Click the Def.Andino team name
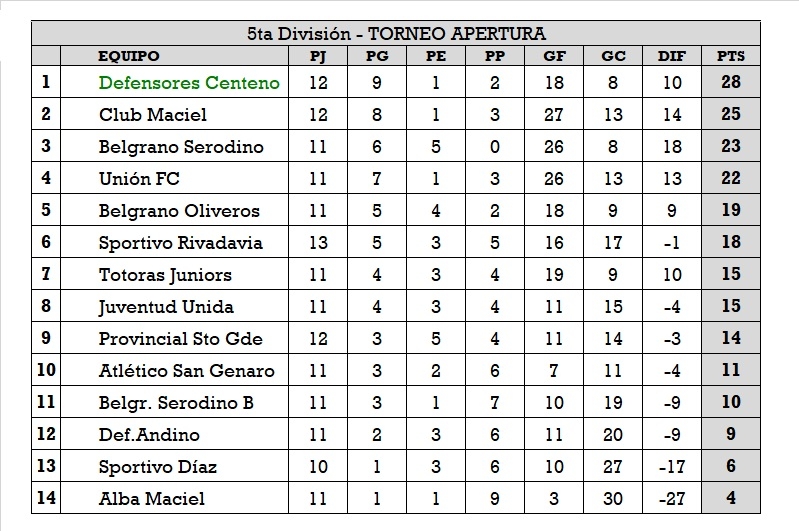Viewport: 799px width, 531px height. coord(149,435)
